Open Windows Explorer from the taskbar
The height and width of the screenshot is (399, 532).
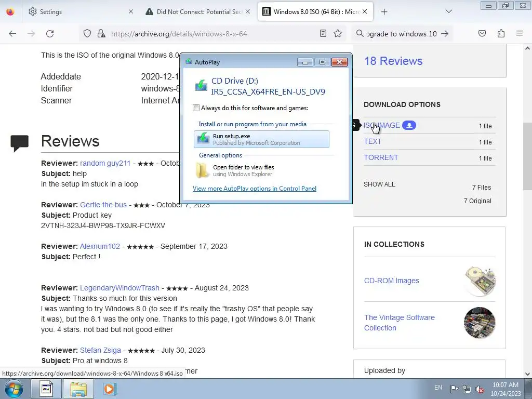tap(78, 389)
